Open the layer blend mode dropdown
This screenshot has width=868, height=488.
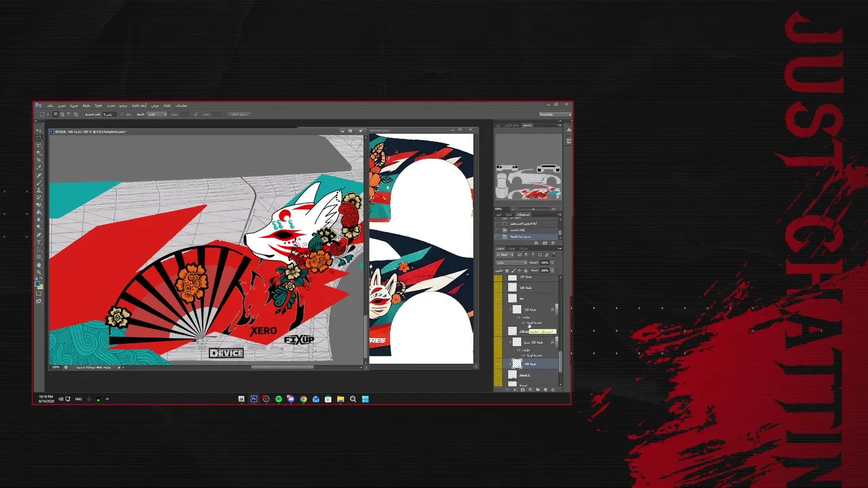(511, 262)
